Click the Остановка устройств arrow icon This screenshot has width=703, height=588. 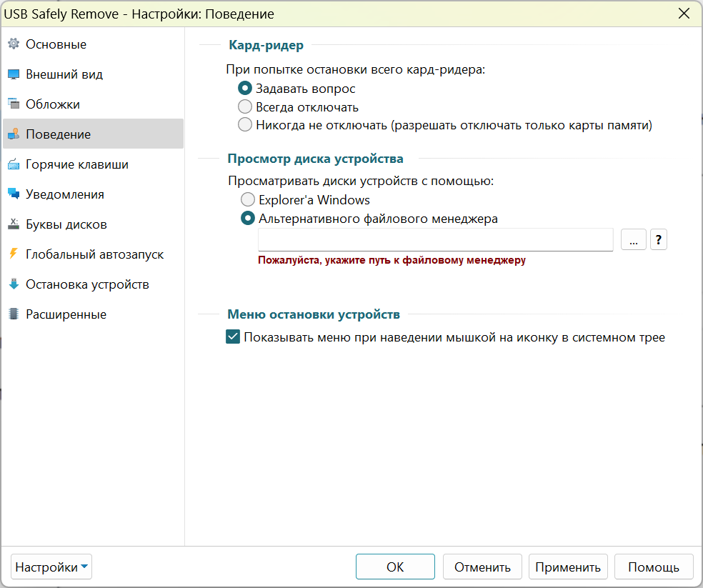(x=14, y=284)
